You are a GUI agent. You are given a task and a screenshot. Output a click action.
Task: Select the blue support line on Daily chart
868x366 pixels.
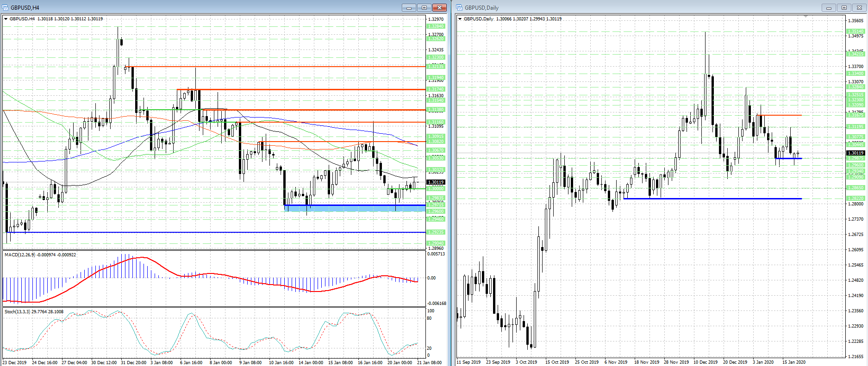tap(712, 199)
